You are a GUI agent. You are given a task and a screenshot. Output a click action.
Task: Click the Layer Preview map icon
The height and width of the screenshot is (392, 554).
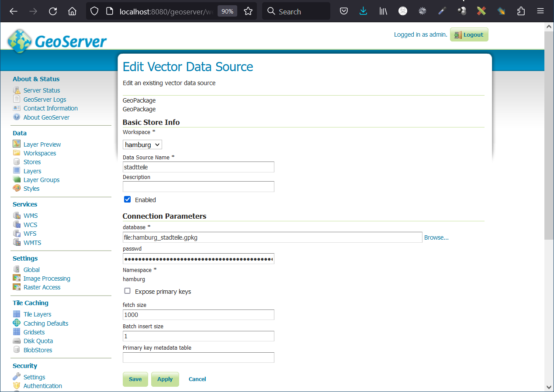(17, 144)
